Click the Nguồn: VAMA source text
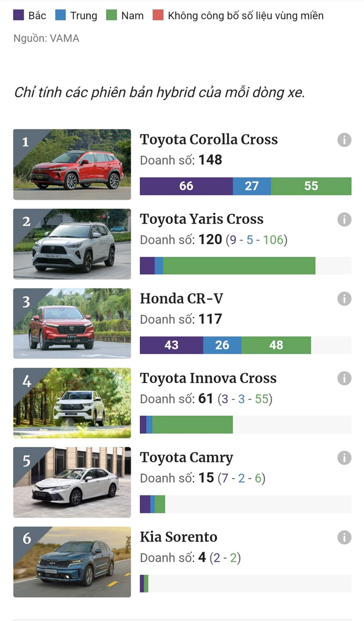The height and width of the screenshot is (621, 364). tap(46, 38)
